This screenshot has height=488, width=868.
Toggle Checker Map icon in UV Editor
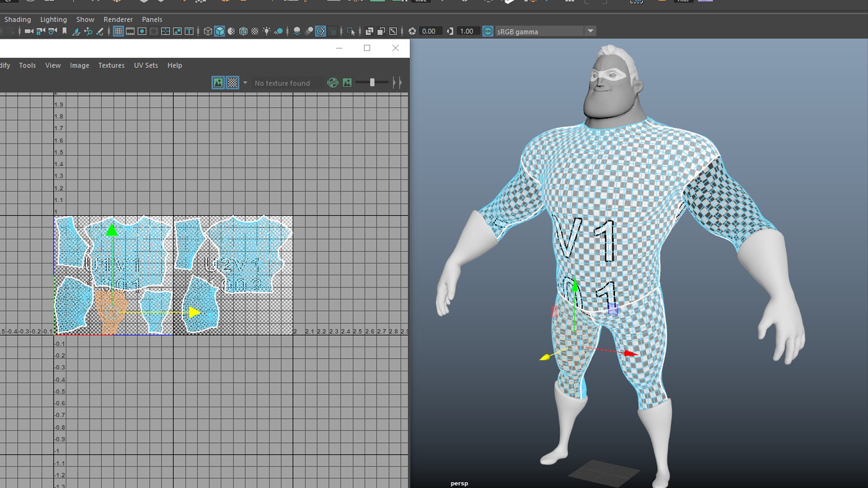tap(232, 83)
